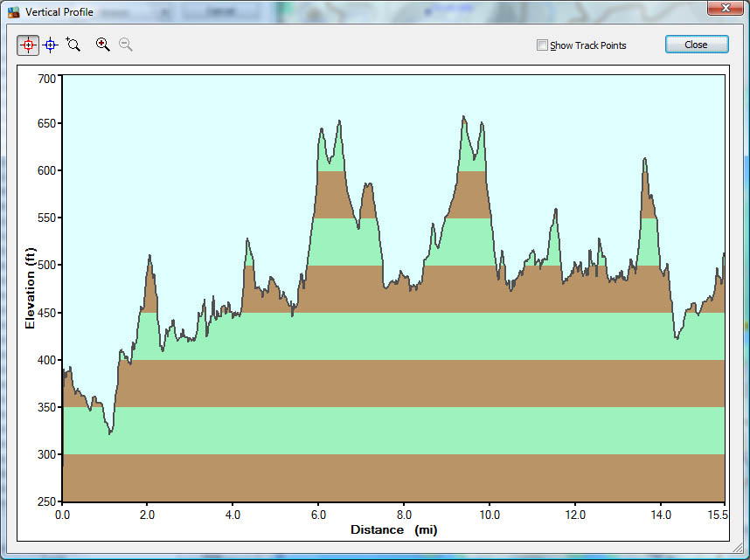Click the dip near 14.3 miles
Image resolution: width=750 pixels, height=560 pixels.
pos(677,337)
